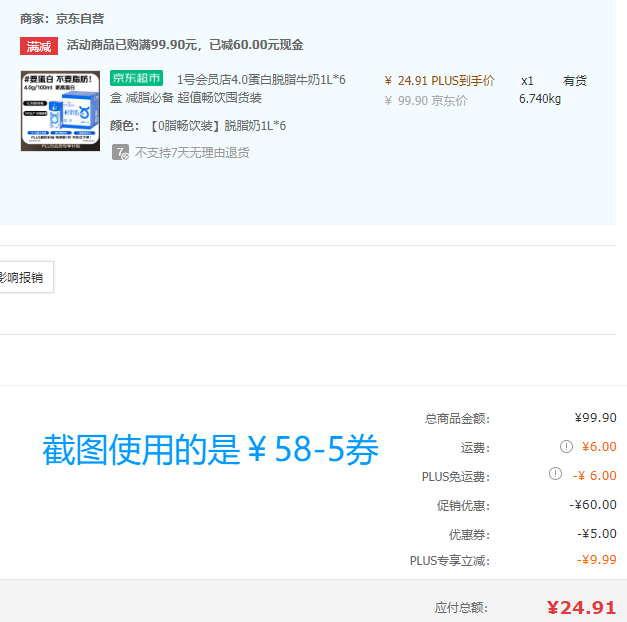Click the x1 quantity text
This screenshot has width=627, height=622.
pyautogui.click(x=527, y=81)
